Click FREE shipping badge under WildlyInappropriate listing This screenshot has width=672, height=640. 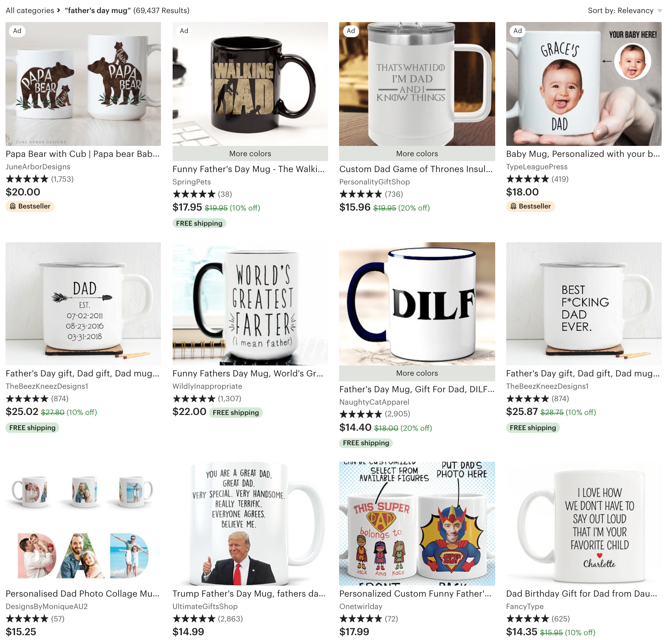(236, 413)
